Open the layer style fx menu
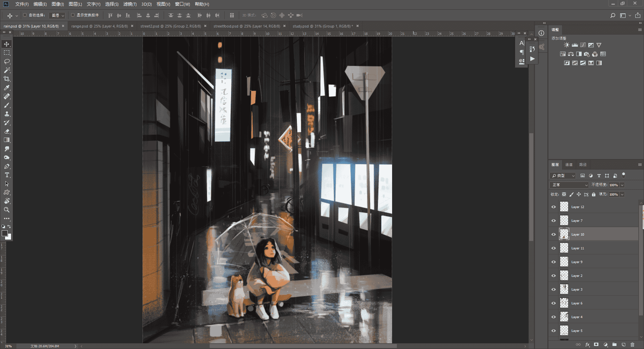This screenshot has width=644, height=349. (x=587, y=344)
